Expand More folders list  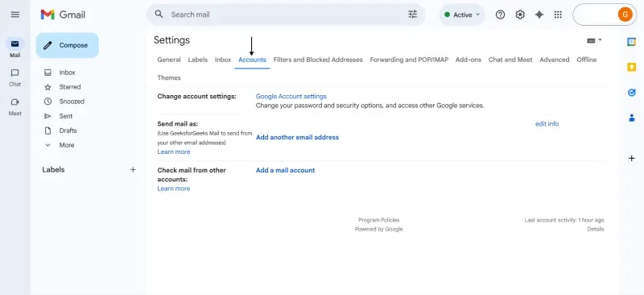[x=67, y=145]
